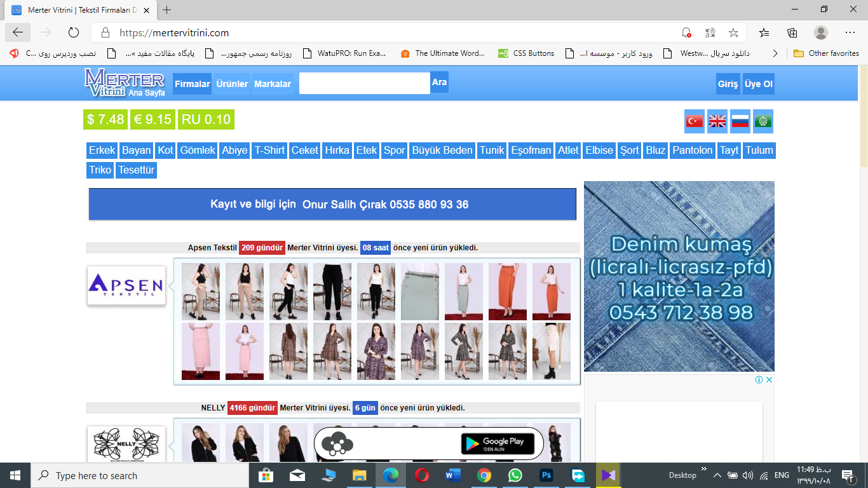Viewport: 868px width, 488px height.
Task: Click the Apsen Tekstil name link
Action: 212,248
